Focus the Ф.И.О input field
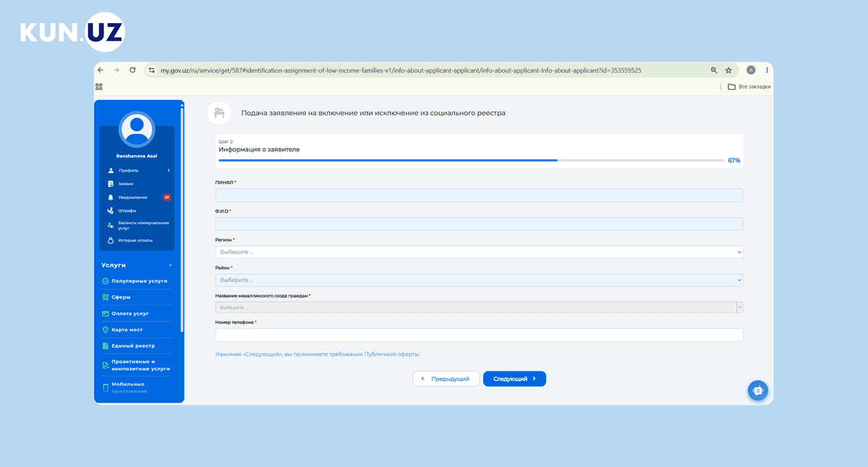 [479, 224]
